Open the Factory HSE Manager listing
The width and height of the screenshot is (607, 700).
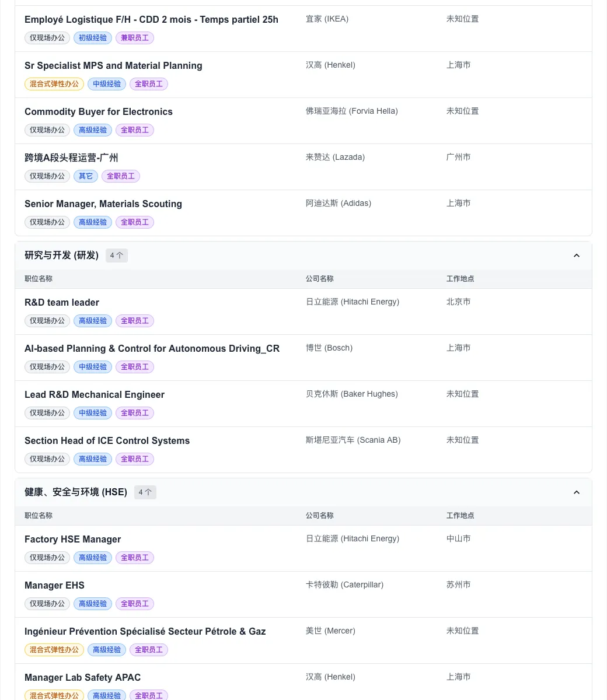click(x=72, y=539)
